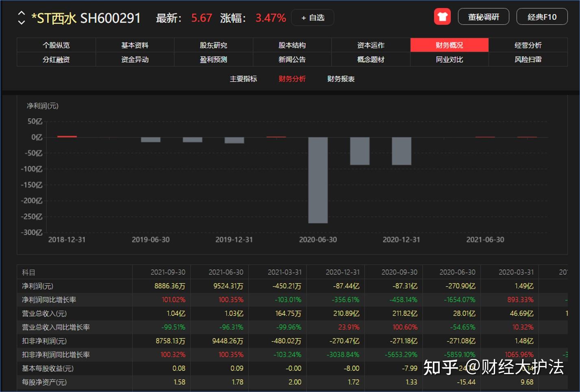Screen dimensions: 580x392
Task: Click the up arrow to switch stocks
Action: click(21, 13)
